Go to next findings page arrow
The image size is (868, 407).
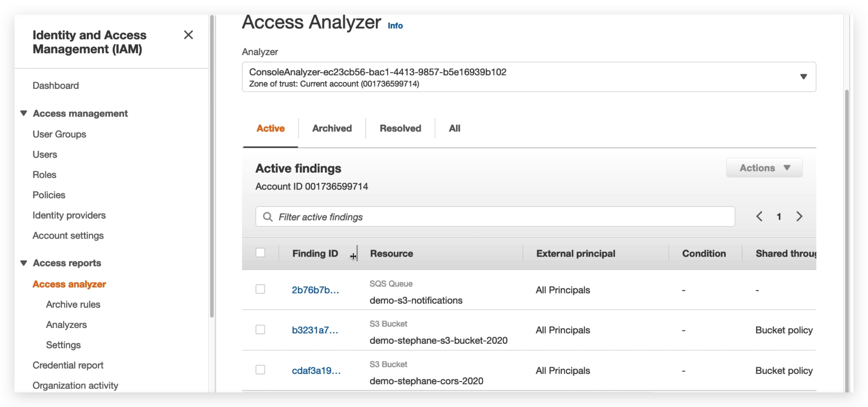point(799,217)
